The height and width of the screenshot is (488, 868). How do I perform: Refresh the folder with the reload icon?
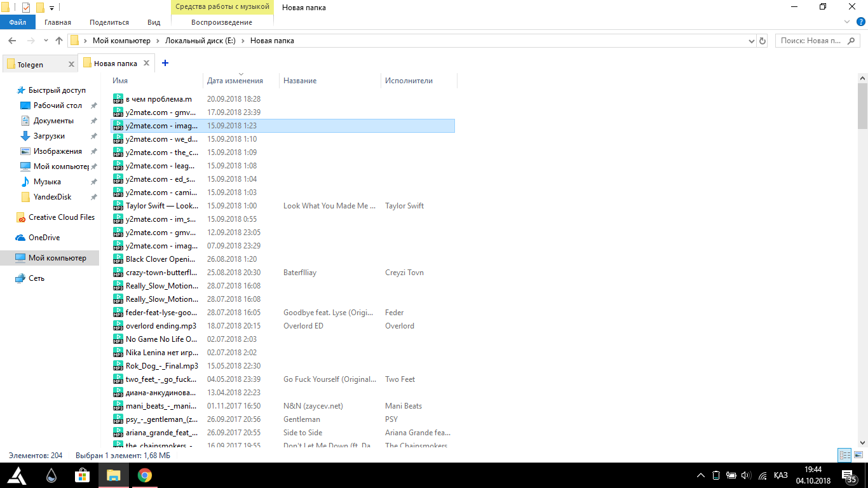point(763,41)
